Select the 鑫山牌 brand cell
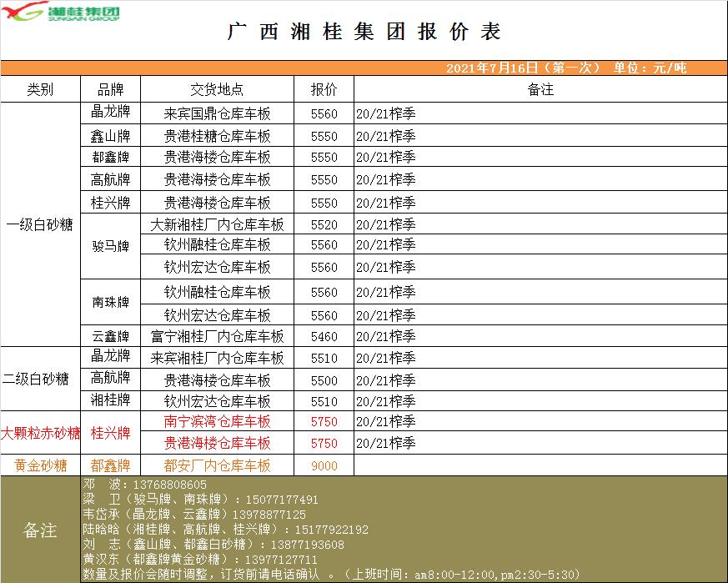 [x=110, y=136]
